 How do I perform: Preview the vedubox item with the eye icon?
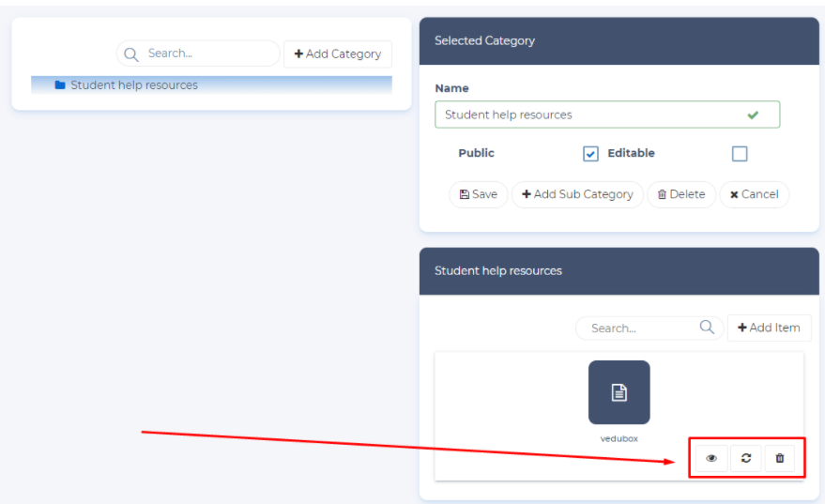tap(711, 458)
